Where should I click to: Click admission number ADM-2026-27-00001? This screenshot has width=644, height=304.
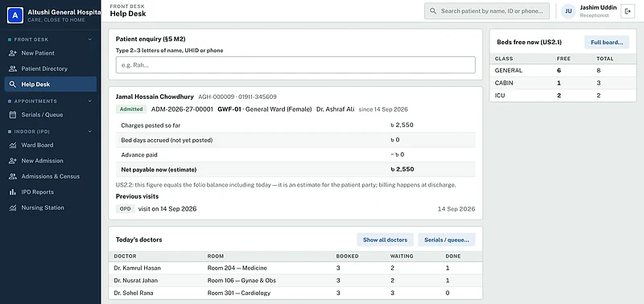(182, 109)
